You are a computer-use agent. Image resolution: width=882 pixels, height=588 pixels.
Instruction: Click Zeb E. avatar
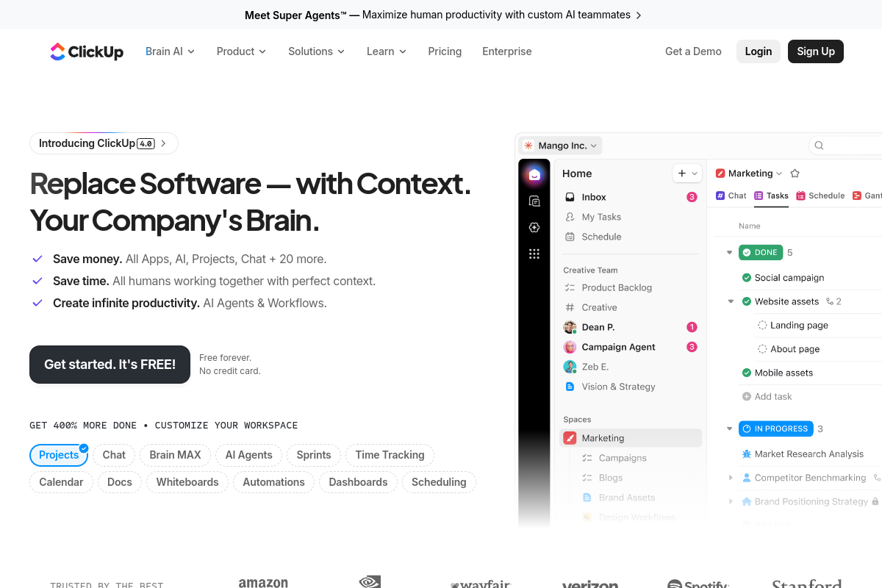(x=570, y=367)
